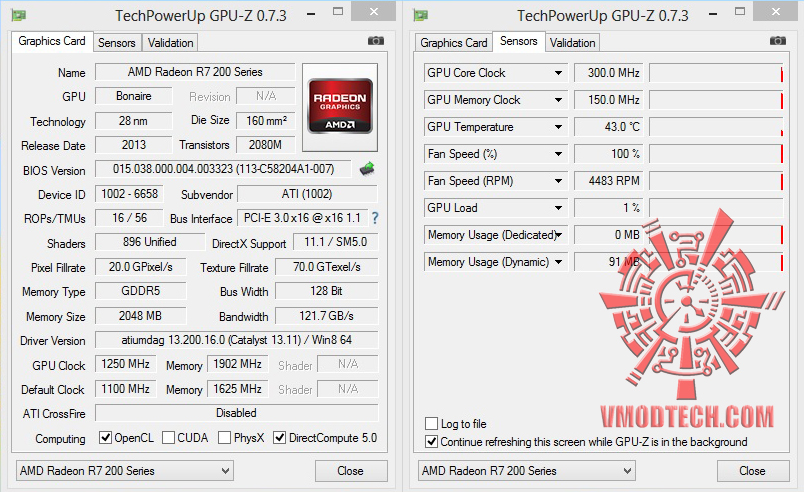
Task: Click the Default Clock 1100 MHz value
Action: coord(126,389)
